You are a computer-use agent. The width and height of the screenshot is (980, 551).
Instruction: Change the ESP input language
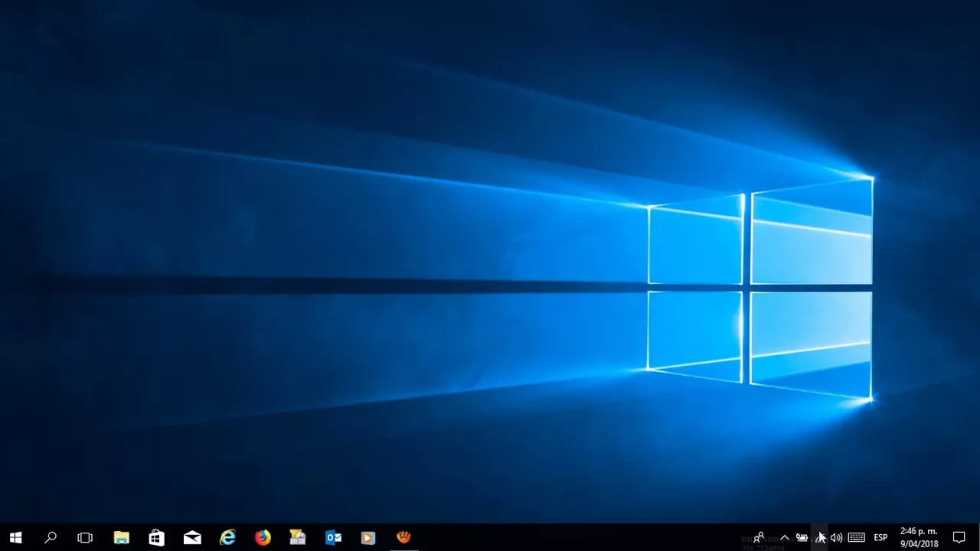tap(880, 538)
